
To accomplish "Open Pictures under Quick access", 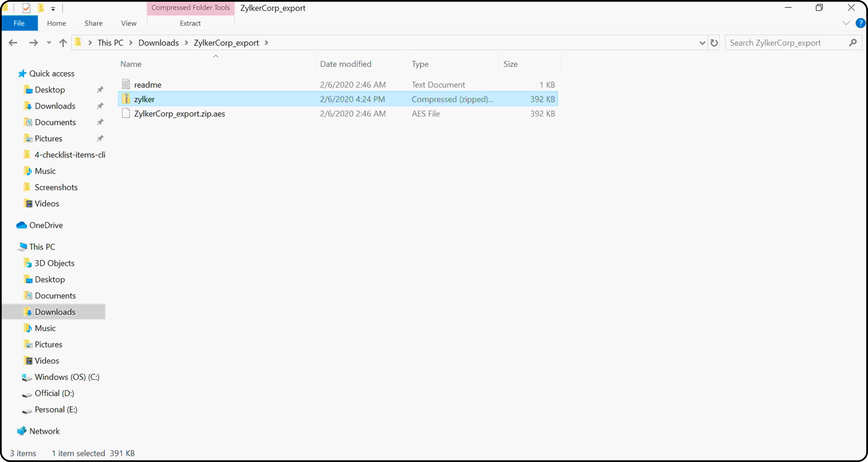I will pyautogui.click(x=48, y=138).
